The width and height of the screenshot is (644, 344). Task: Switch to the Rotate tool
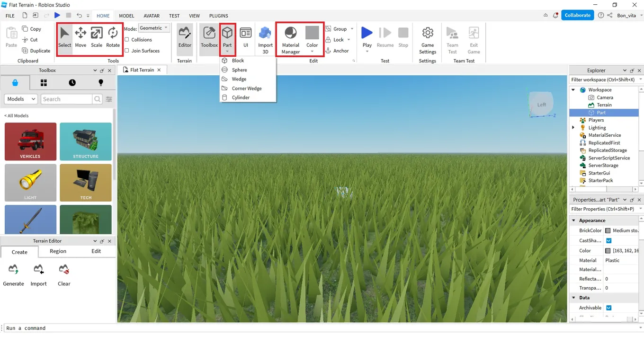(113, 37)
